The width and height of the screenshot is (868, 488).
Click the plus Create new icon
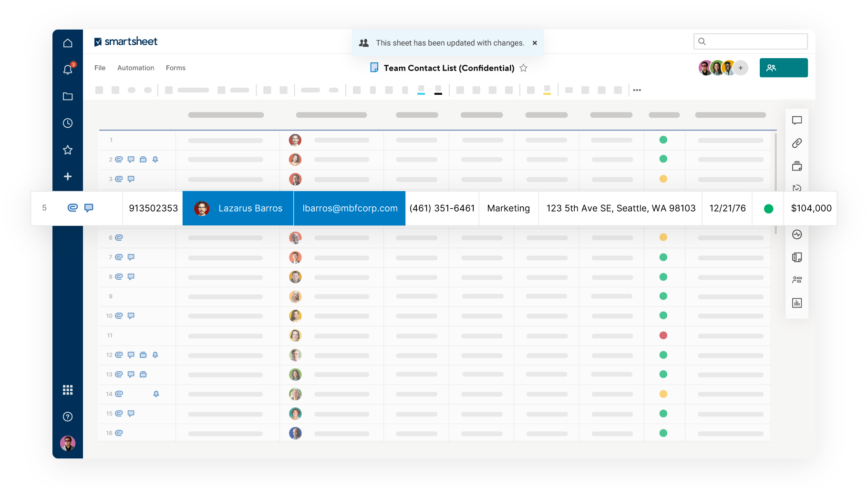coord(68,176)
